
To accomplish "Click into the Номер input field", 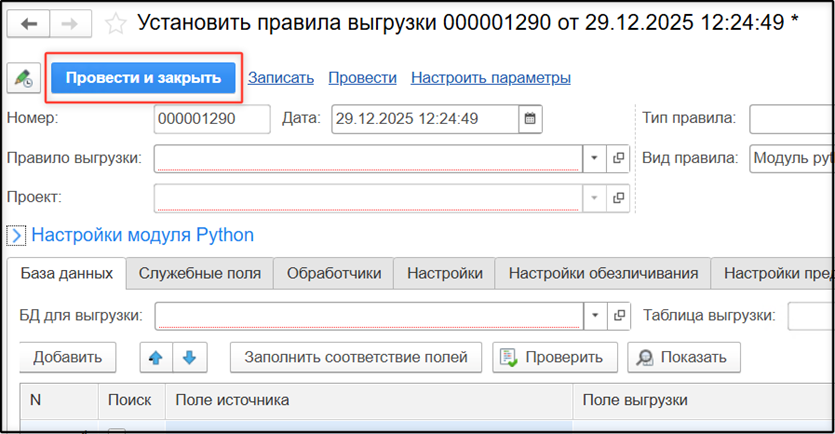I will coord(212,119).
